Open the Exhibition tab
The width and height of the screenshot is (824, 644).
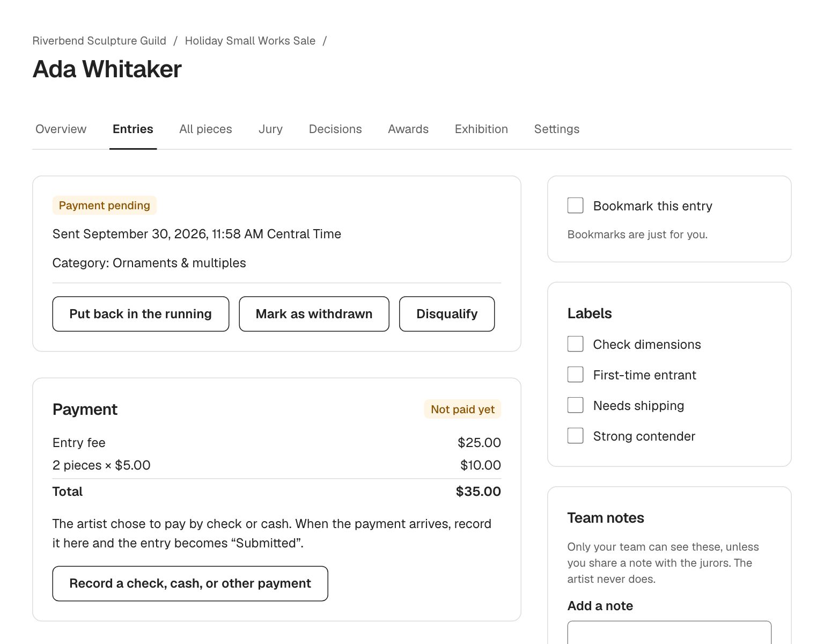tap(481, 129)
